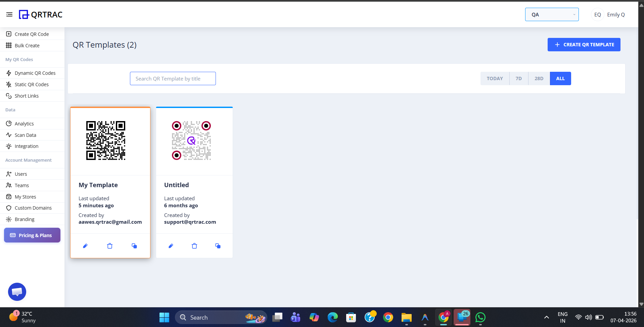Screen dimensions: 644x327
Task: Duplicate the Untitled template with copy icon
Action: pos(218,246)
